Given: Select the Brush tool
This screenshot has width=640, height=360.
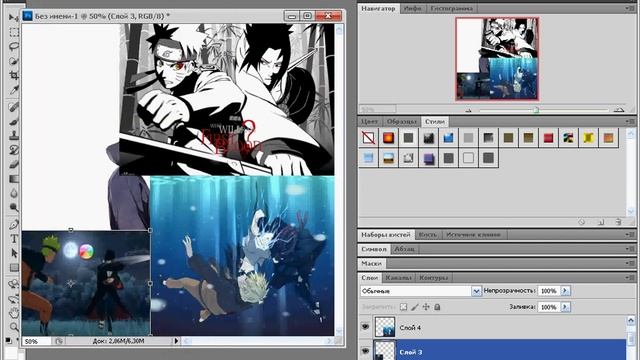Looking at the screenshot, I should [x=13, y=121].
